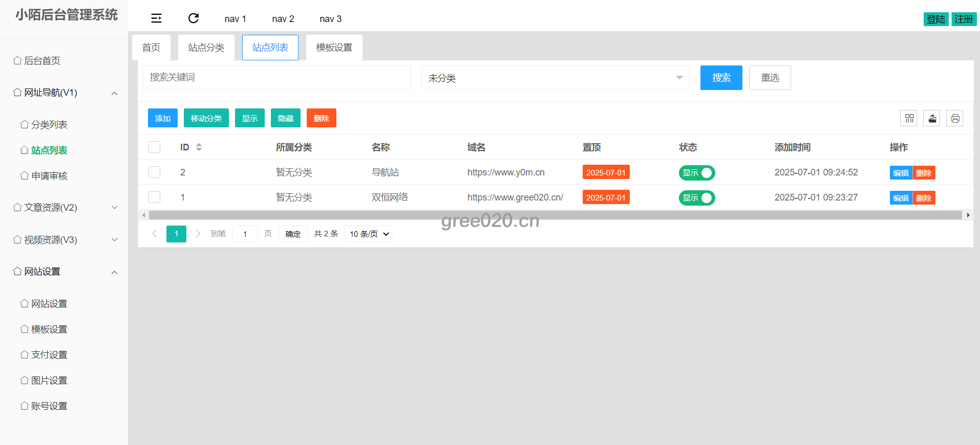Switch to the 站点分类 tab
This screenshot has height=445, width=980.
206,48
